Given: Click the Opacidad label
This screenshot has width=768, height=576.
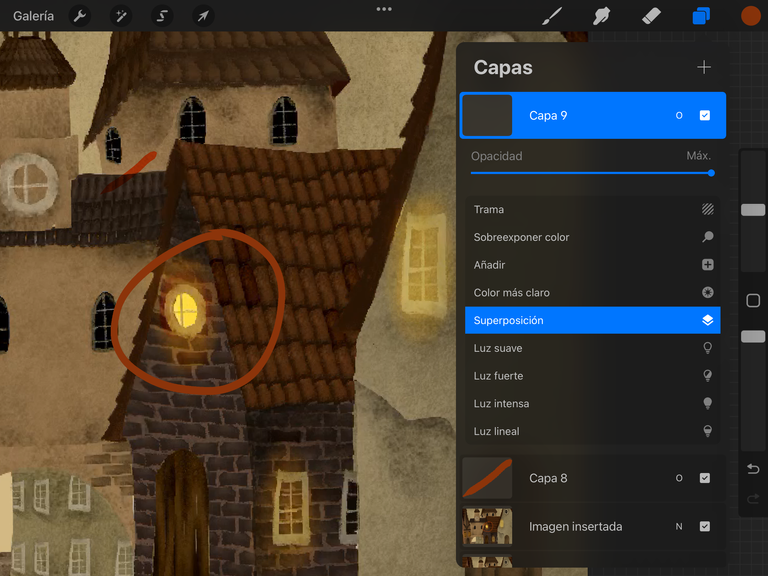Looking at the screenshot, I should 497,156.
